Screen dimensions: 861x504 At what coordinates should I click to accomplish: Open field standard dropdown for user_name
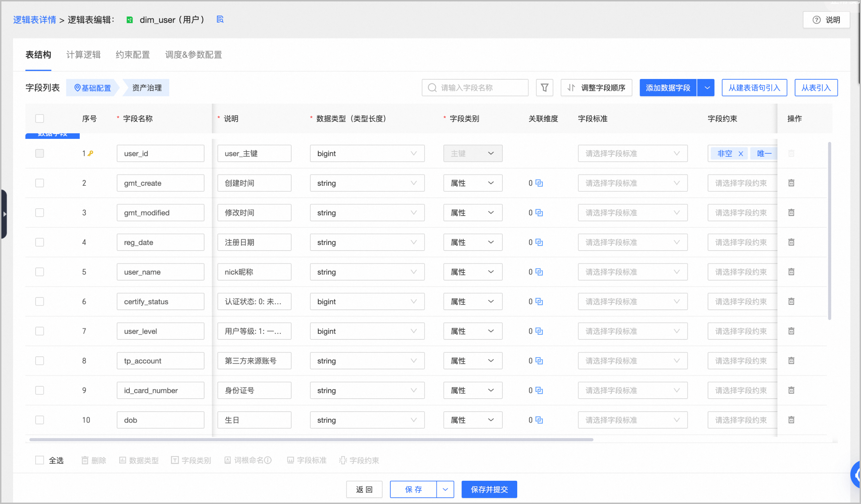coord(633,272)
